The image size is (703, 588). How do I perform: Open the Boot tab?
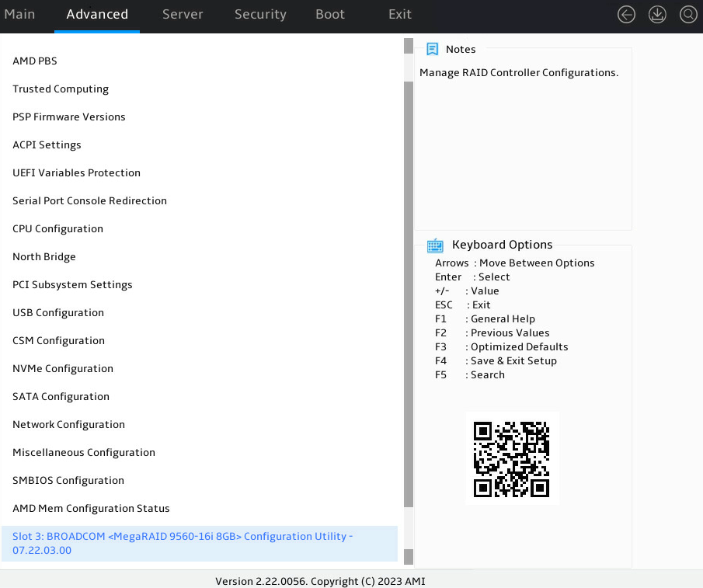click(330, 14)
